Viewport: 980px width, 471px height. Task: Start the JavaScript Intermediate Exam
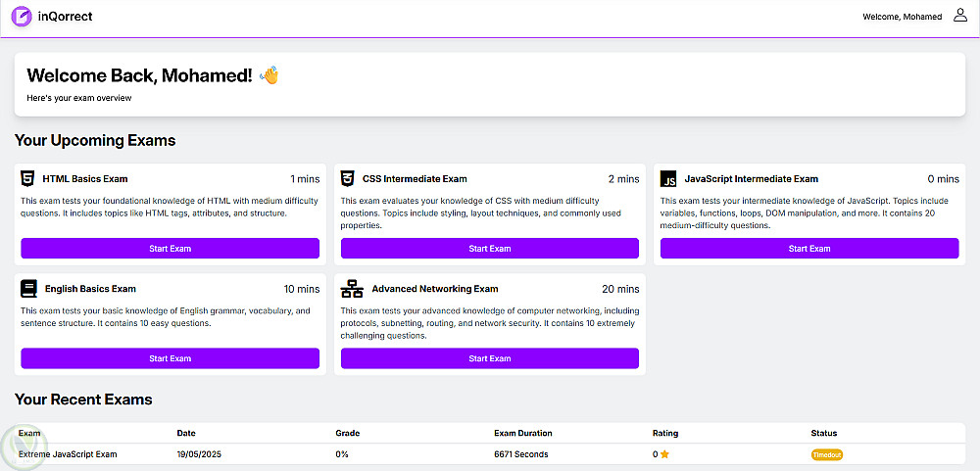pos(809,248)
